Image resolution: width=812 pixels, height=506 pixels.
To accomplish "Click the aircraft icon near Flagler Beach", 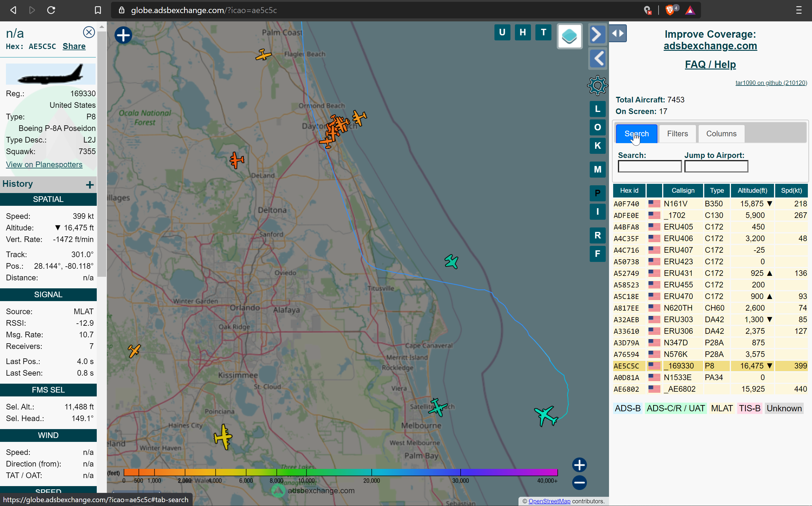I will (x=263, y=55).
